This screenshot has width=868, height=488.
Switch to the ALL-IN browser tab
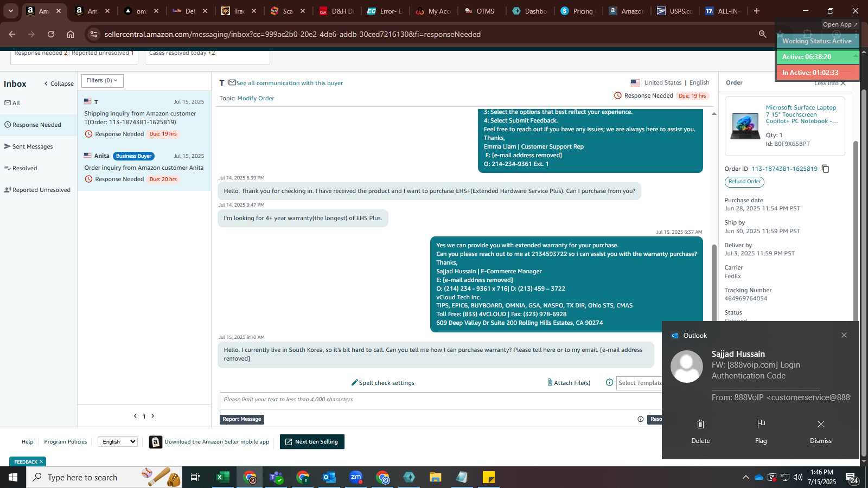tap(723, 11)
